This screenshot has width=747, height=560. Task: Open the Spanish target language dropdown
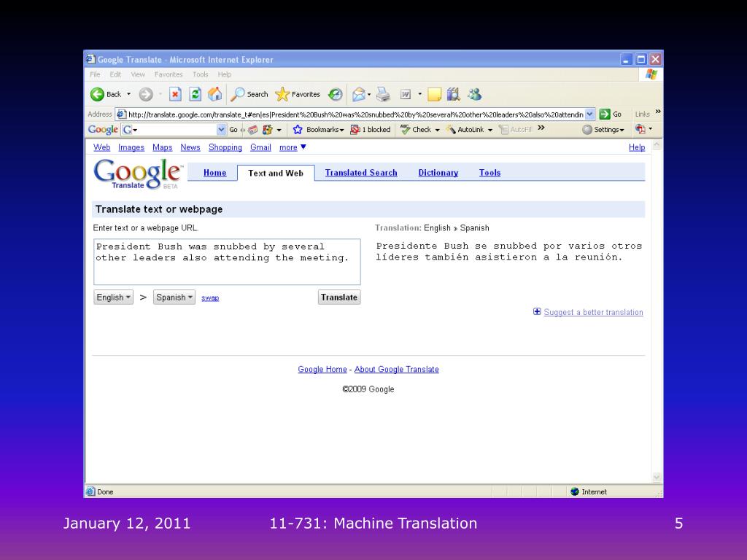[x=174, y=297]
